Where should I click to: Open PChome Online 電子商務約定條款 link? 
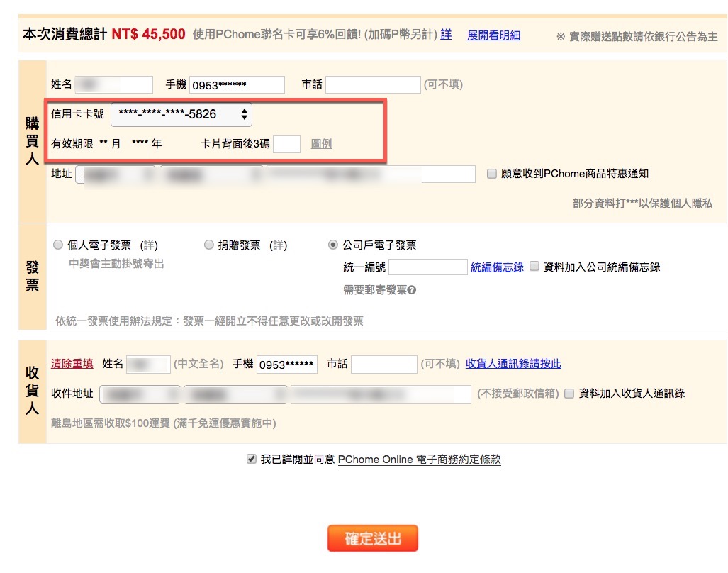[419, 460]
